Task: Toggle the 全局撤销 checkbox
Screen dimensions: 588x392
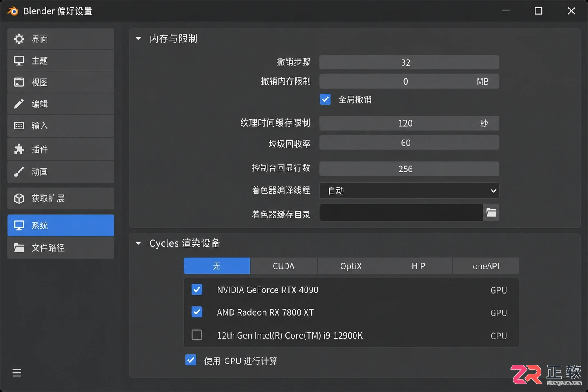Action: (x=325, y=99)
